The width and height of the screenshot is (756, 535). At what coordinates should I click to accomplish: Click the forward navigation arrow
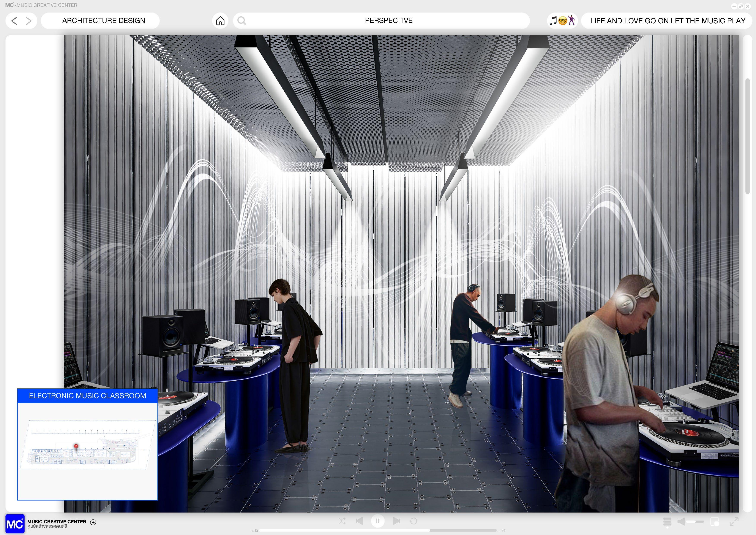[29, 21]
